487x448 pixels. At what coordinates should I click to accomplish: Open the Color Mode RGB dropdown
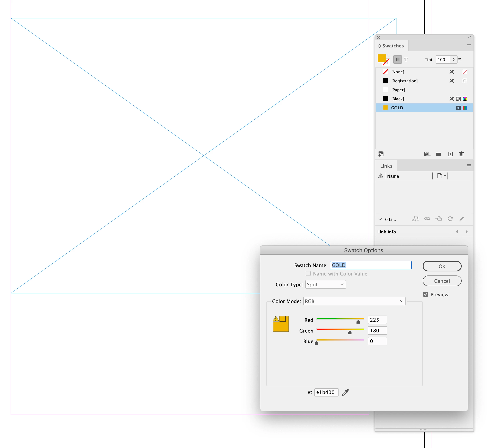pyautogui.click(x=354, y=301)
